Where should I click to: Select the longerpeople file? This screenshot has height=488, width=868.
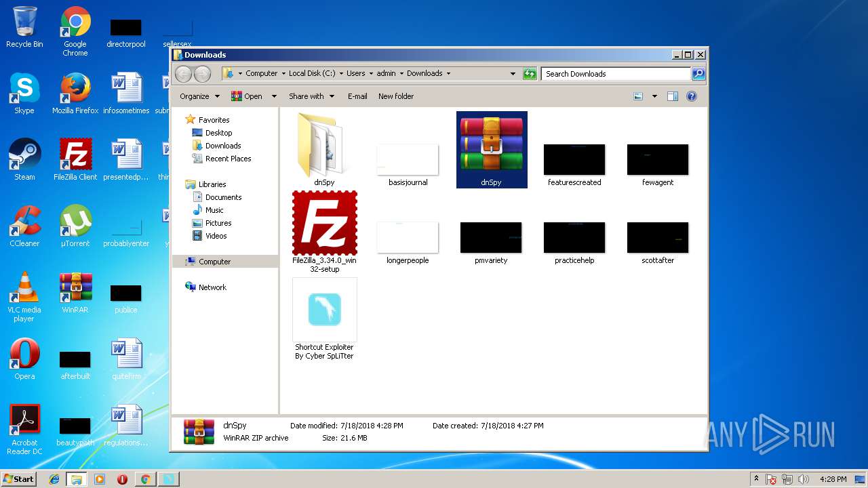[x=408, y=243]
